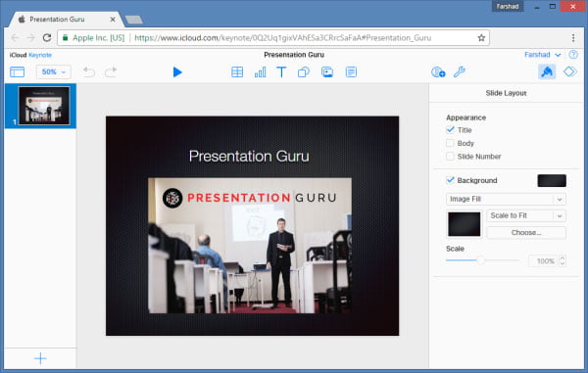Uncheck the Title checkbox
The image size is (588, 373).
click(450, 130)
